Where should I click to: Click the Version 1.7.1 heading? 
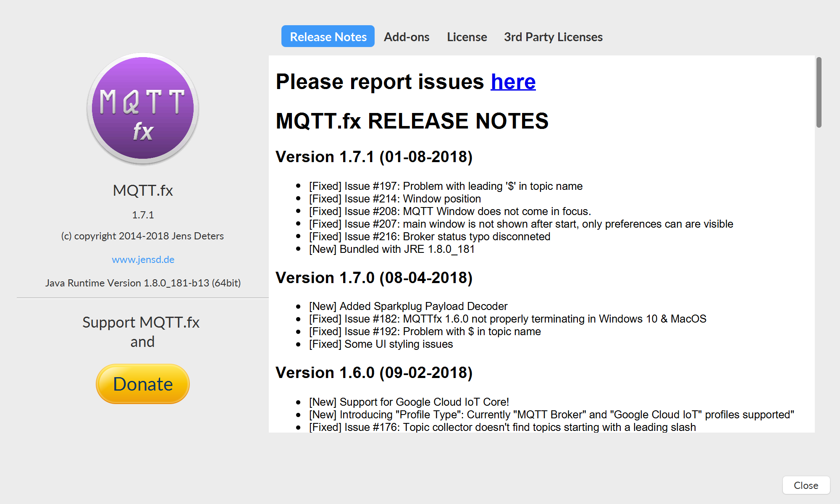pos(374,157)
